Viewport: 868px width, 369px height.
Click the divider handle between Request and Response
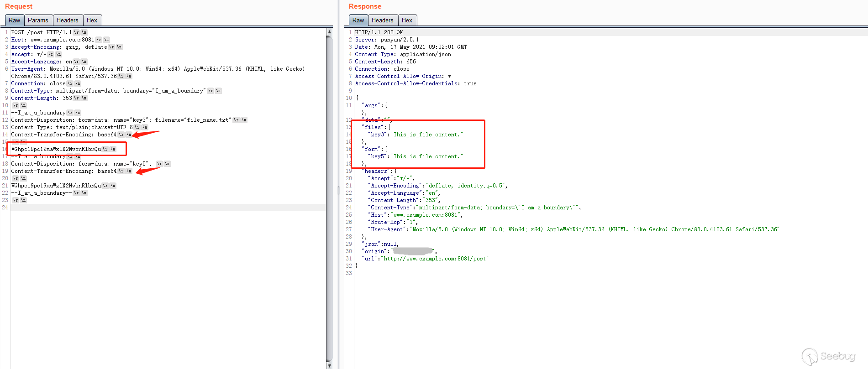pos(338,190)
